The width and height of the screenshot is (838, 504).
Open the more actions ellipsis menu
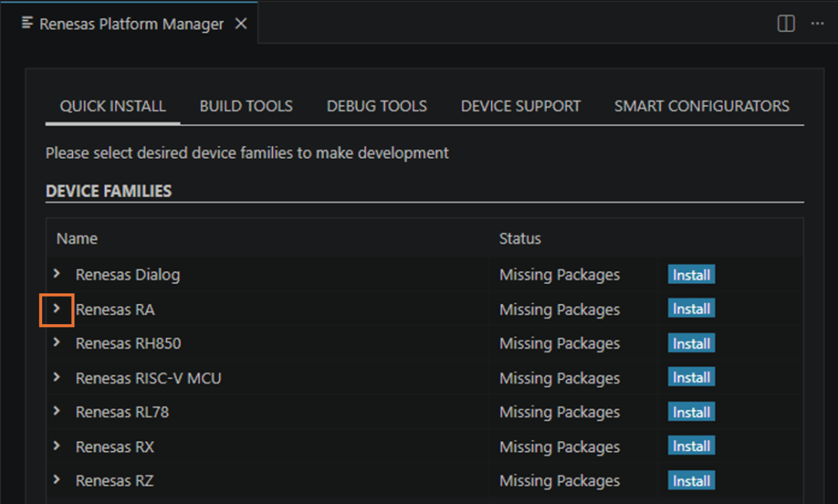coord(817,23)
